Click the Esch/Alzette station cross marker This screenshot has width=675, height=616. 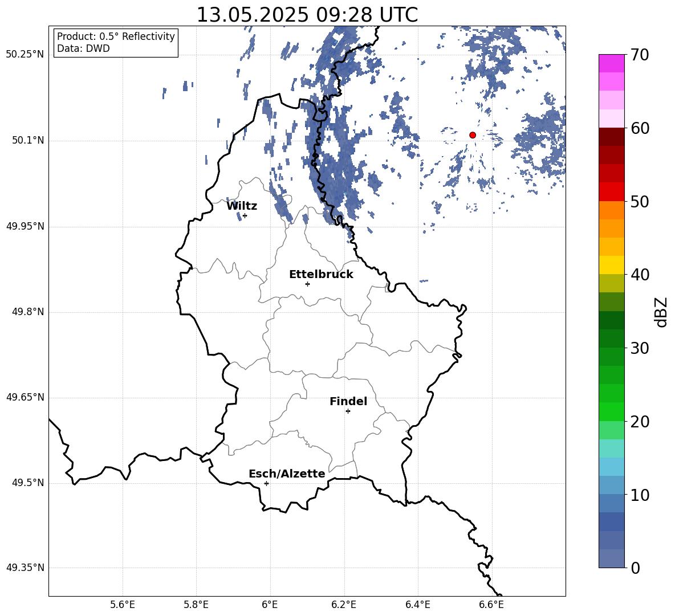click(x=266, y=483)
